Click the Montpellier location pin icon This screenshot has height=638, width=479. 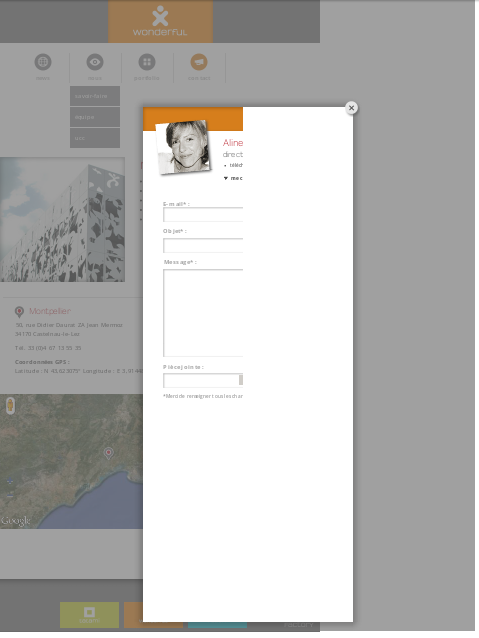[19, 312]
